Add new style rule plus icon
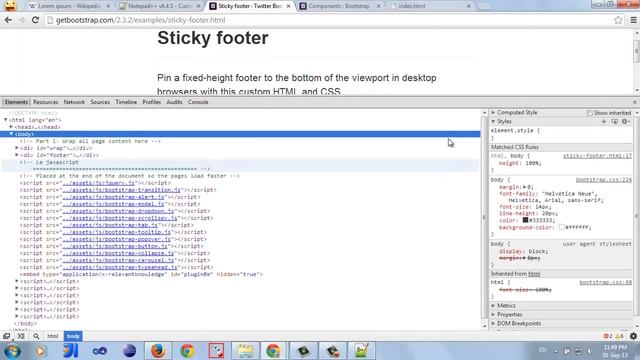640x360 pixels. pyautogui.click(x=604, y=122)
